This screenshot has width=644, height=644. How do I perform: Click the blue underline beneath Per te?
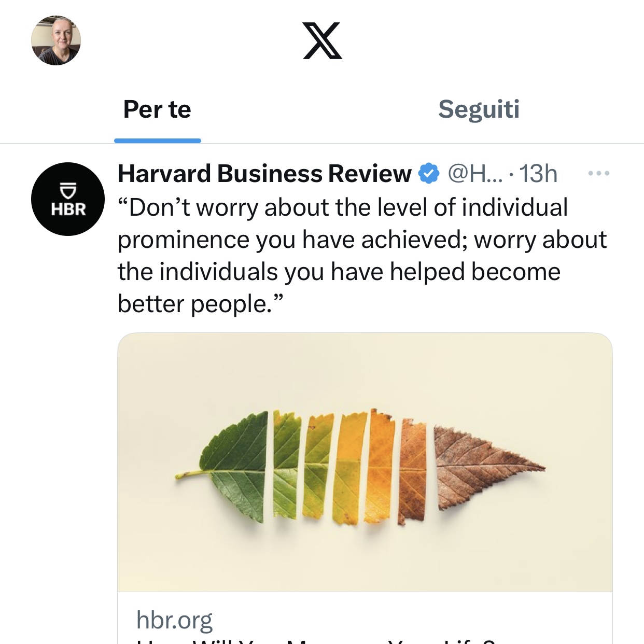[157, 141]
